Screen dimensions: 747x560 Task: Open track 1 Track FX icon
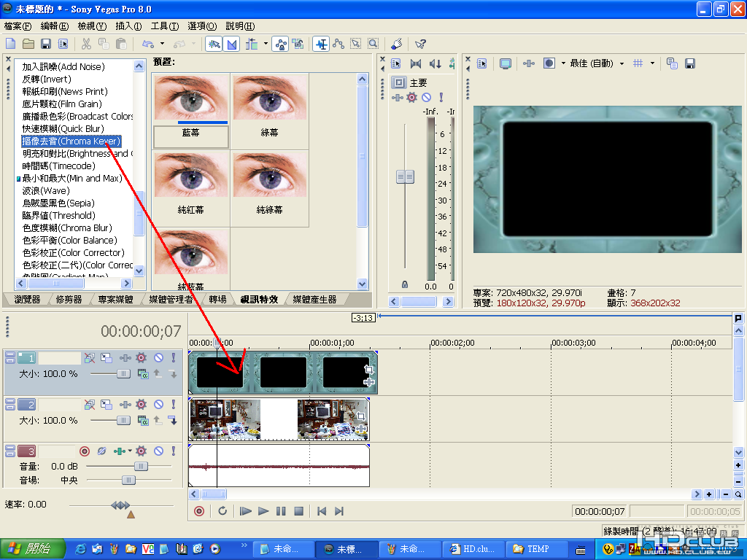(142, 357)
